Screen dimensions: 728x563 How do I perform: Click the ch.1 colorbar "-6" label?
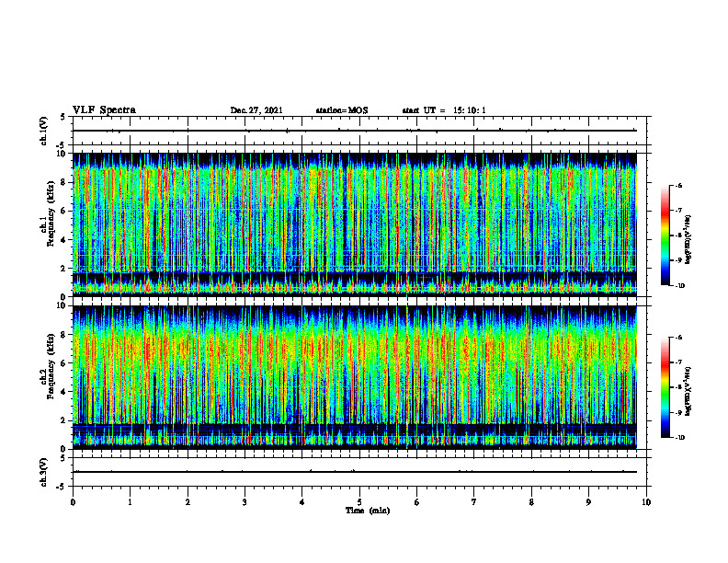[x=678, y=185]
